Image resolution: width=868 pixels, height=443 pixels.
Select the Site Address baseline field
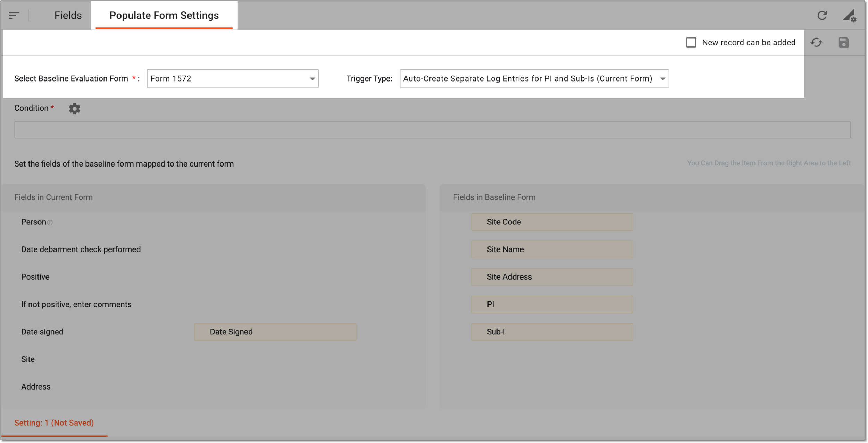552,277
